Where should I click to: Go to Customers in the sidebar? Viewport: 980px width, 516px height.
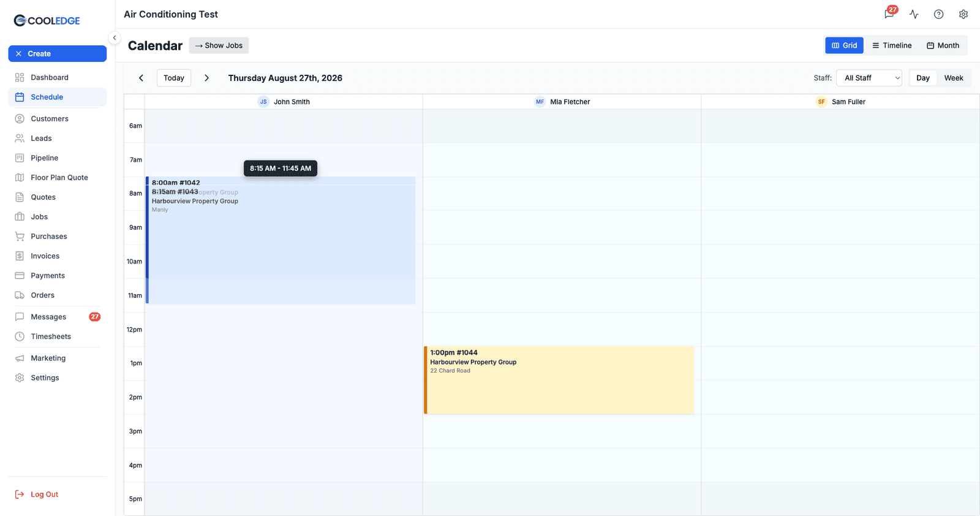click(x=58, y=119)
